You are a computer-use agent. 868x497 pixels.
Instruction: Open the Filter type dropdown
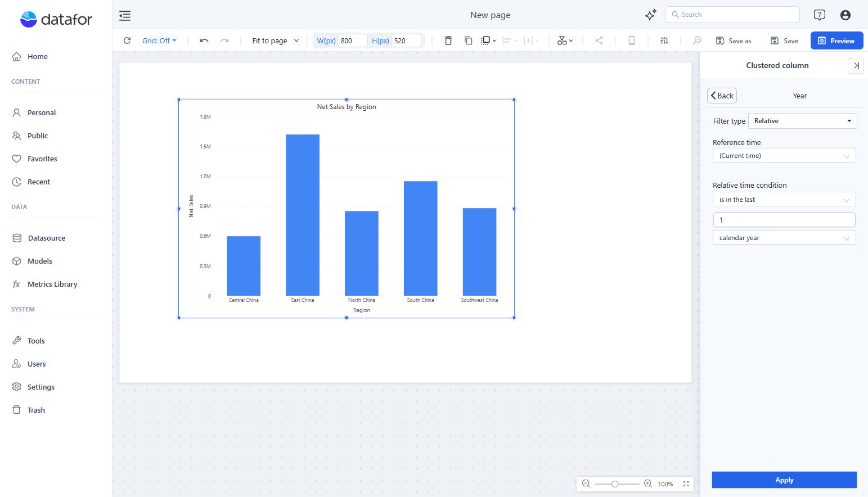(x=802, y=121)
